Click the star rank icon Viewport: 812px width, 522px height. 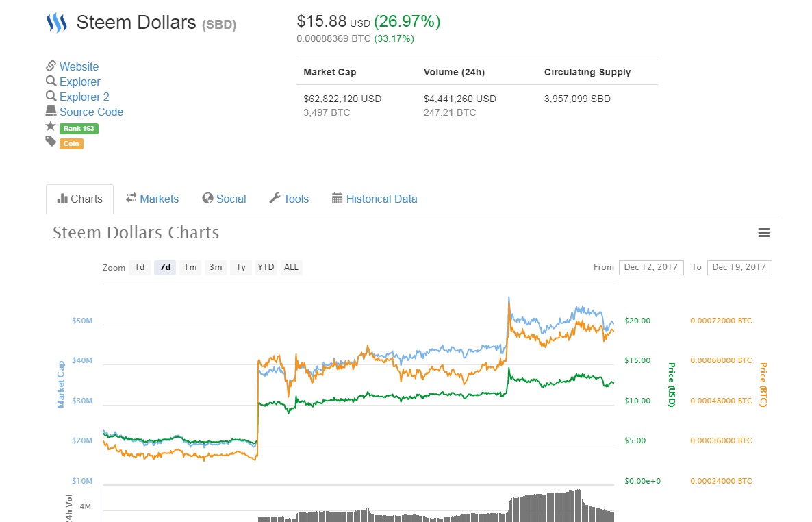pyautogui.click(x=51, y=127)
